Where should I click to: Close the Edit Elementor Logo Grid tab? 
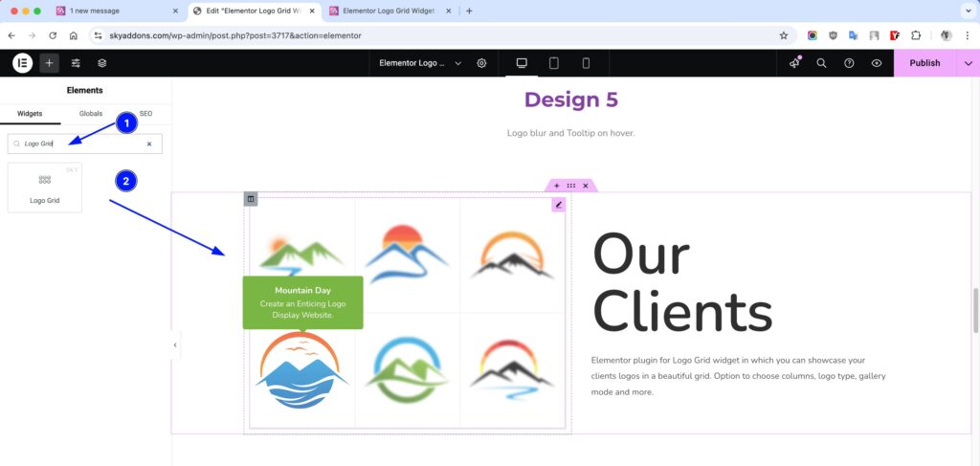(312, 11)
